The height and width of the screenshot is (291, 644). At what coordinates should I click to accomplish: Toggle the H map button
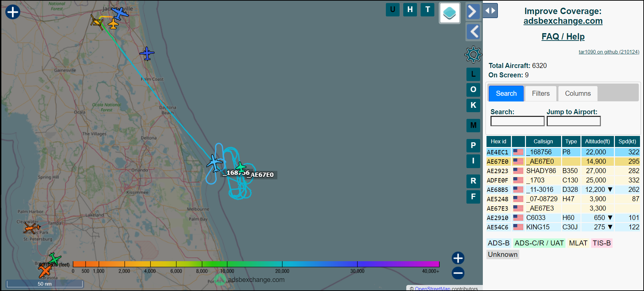click(x=410, y=10)
